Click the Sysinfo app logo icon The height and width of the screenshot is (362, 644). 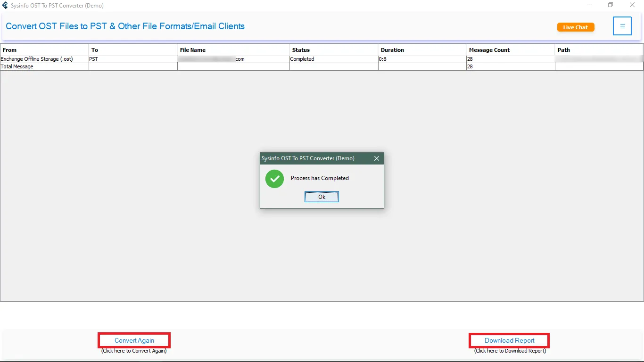[x=5, y=6]
